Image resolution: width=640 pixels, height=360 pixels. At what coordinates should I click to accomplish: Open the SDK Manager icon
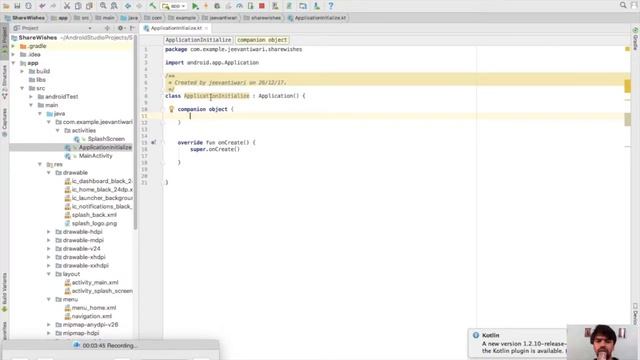coord(317,6)
